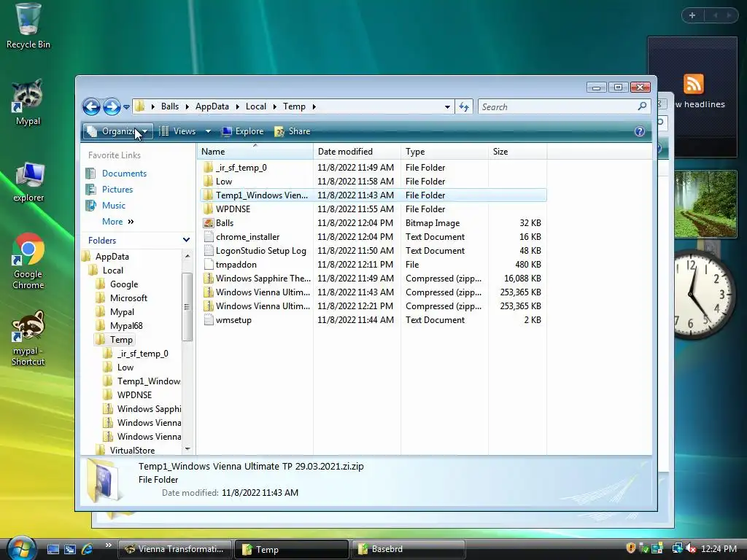Open the Help question mark icon
Image resolution: width=747 pixels, height=560 pixels.
tap(639, 131)
